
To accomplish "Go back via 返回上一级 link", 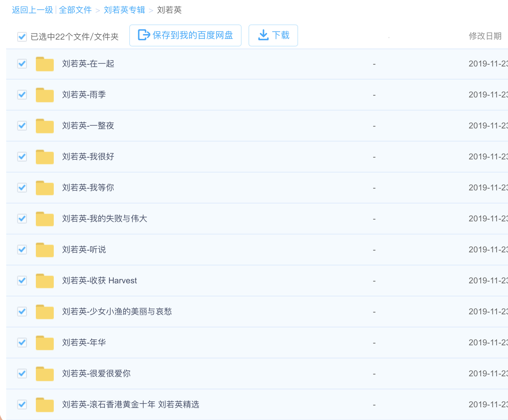I will click(x=32, y=10).
